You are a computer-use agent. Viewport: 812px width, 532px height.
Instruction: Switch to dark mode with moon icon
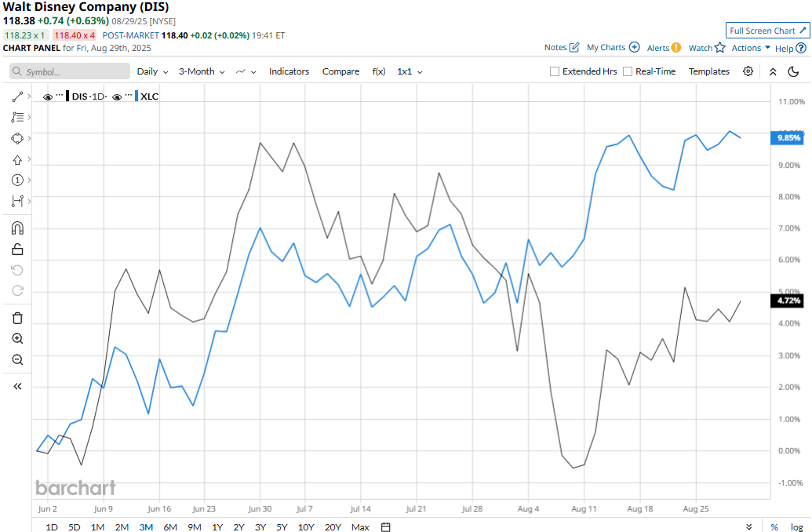click(x=793, y=71)
